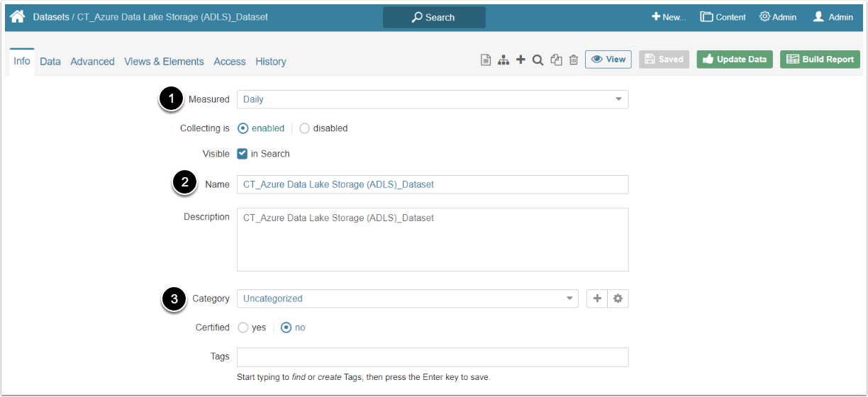The height and width of the screenshot is (397, 868).
Task: Follow the Datasets breadcrumb link
Action: pyautogui.click(x=51, y=16)
